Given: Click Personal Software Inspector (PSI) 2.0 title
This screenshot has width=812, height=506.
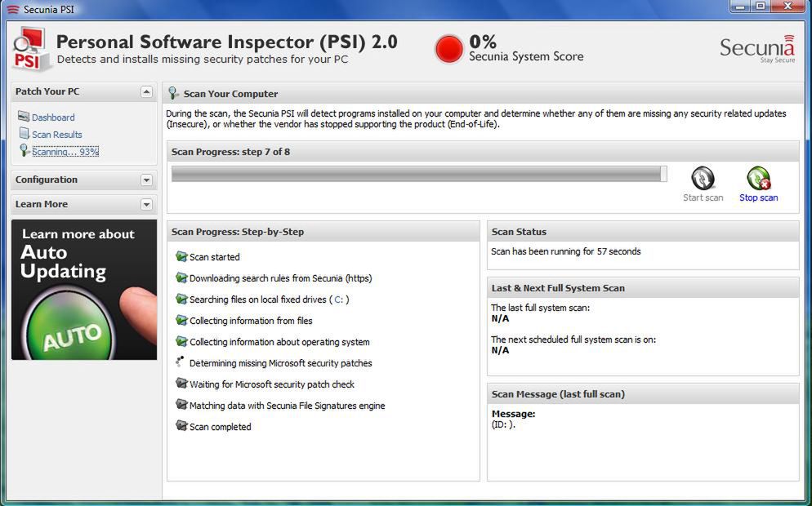Looking at the screenshot, I should point(227,42).
